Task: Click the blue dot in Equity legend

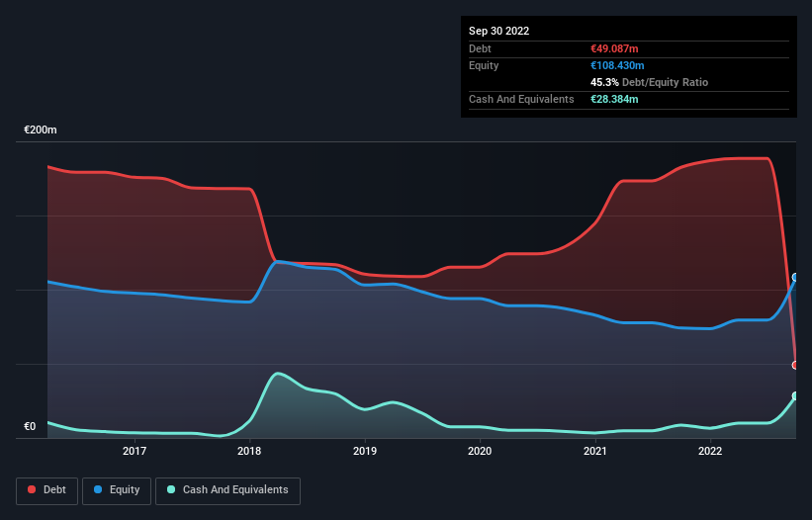Action: [98, 489]
